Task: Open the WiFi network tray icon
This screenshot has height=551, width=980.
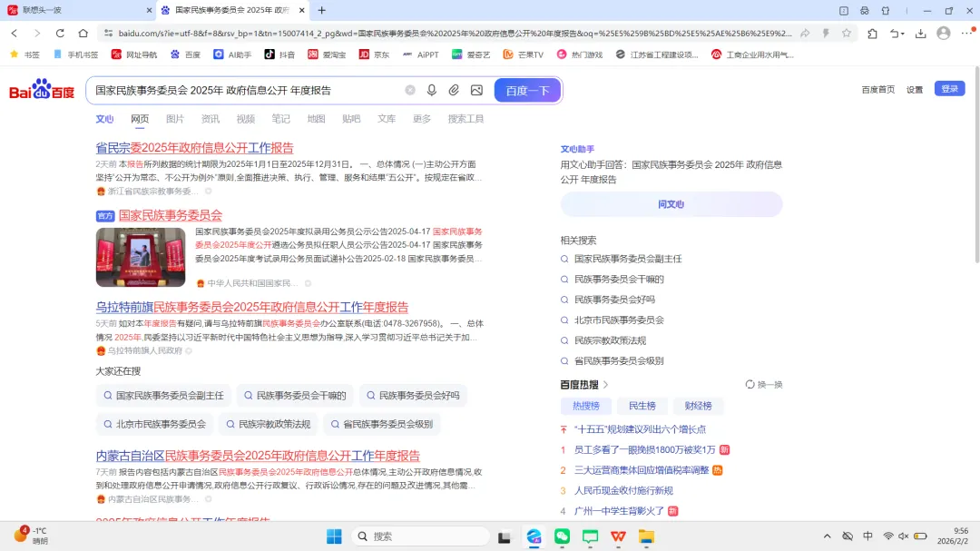Action: tap(888, 536)
